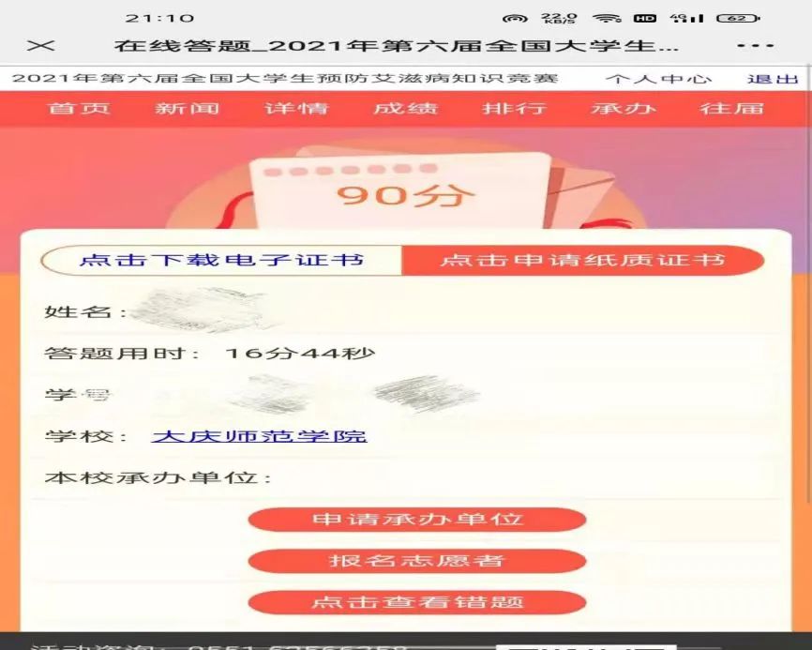
Task: Switch to the 新闻 tab
Action: pyautogui.click(x=188, y=108)
